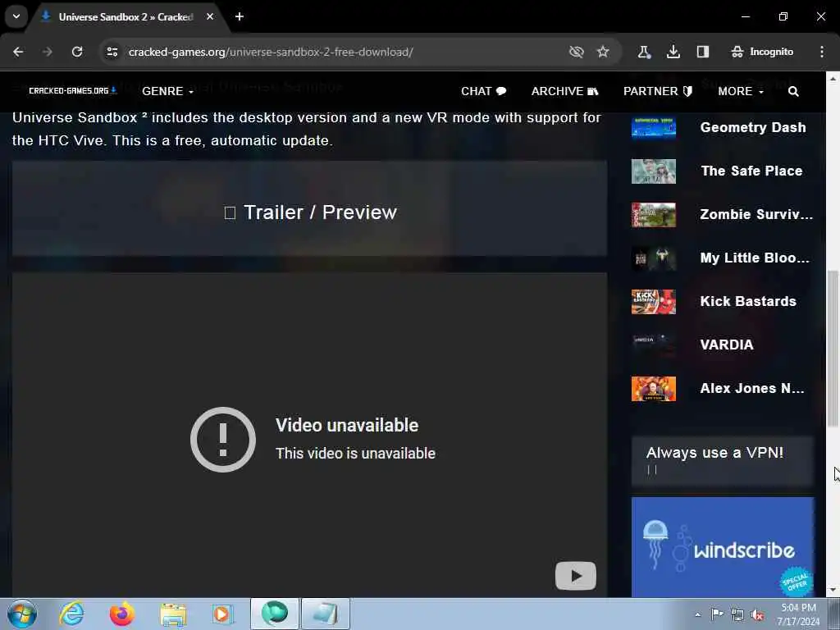The height and width of the screenshot is (630, 840).
Task: Open the My Little Bloo... link
Action: [755, 258]
